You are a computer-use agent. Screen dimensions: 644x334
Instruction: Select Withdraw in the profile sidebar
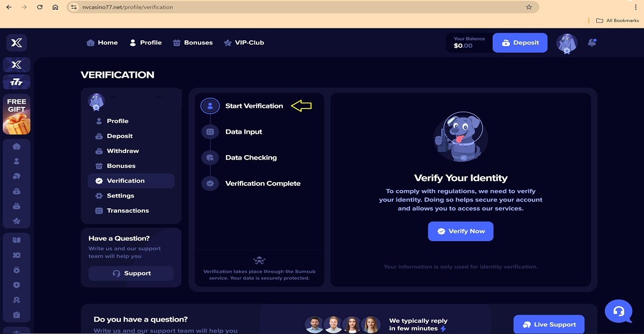pos(122,151)
